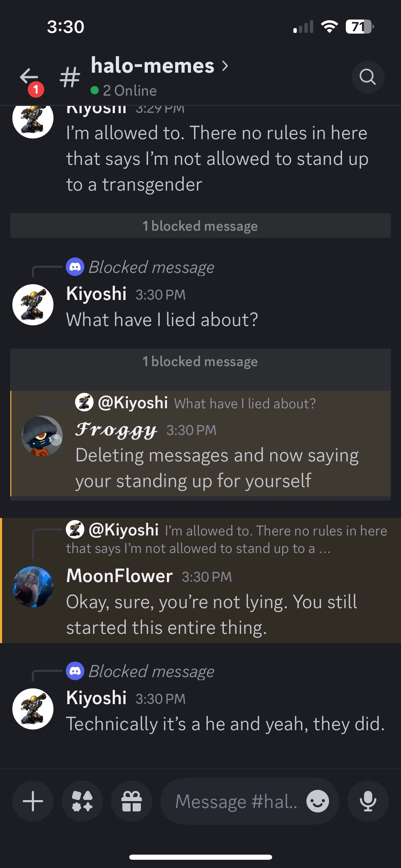Tap the Froggy username

[x=116, y=430]
